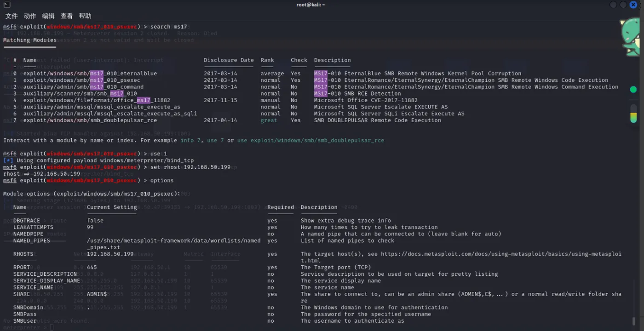The image size is (644, 331).
Task: Click "SMB DOUBLEPULSAR Remote Code Execution" description
Action: pyautogui.click(x=378, y=120)
